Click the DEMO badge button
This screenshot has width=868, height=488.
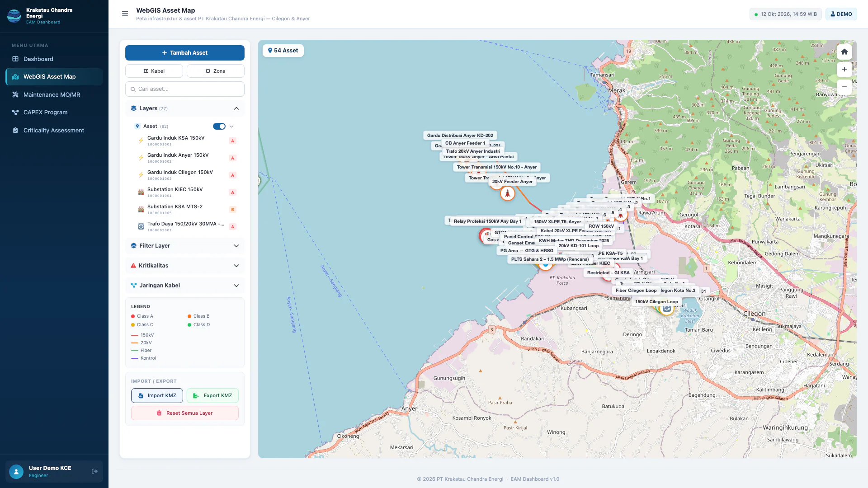coord(841,14)
